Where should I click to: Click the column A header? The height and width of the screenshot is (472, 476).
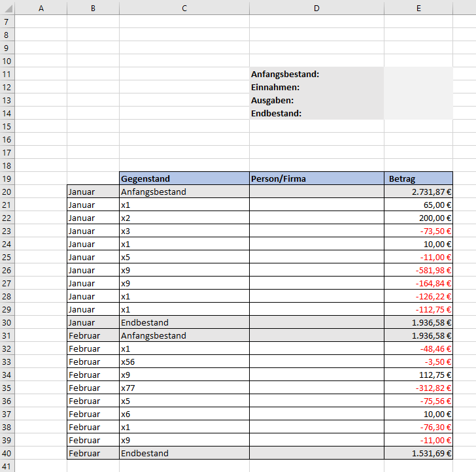tap(41, 8)
